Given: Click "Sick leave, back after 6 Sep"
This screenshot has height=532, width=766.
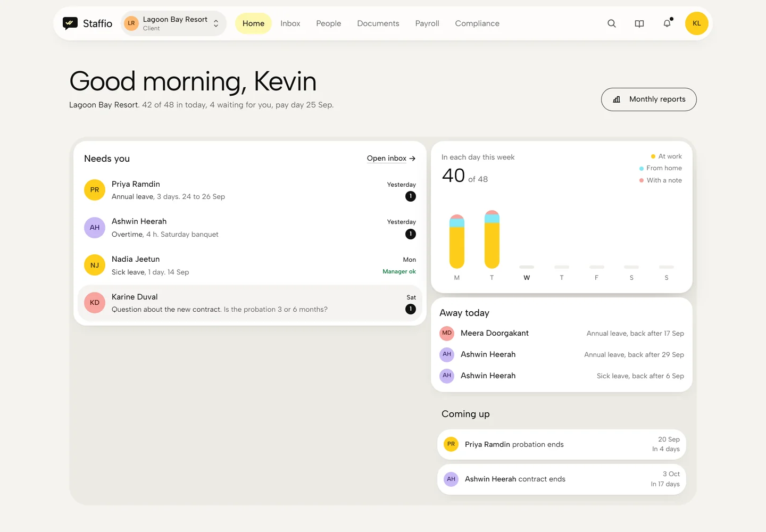Looking at the screenshot, I should [x=640, y=376].
